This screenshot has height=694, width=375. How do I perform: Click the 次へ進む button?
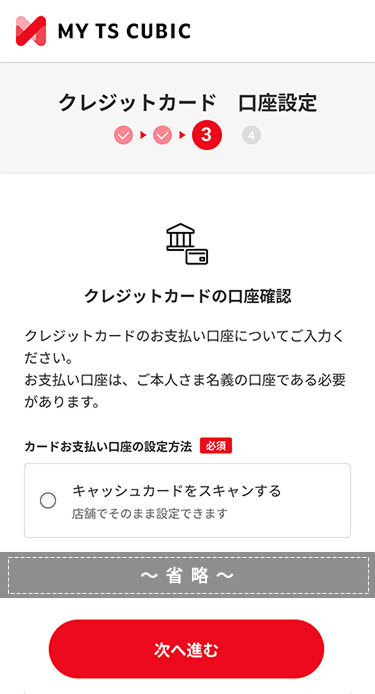point(186,649)
